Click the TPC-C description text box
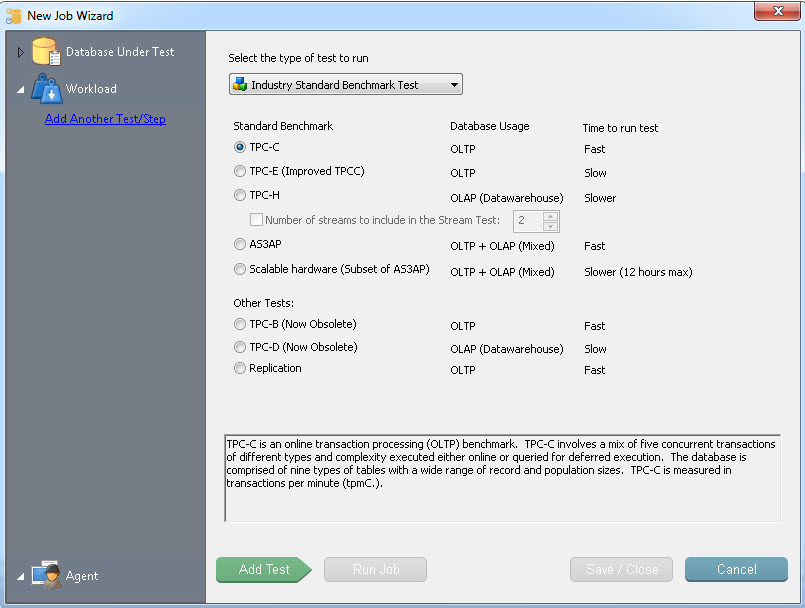The width and height of the screenshot is (805, 608). coord(502,478)
